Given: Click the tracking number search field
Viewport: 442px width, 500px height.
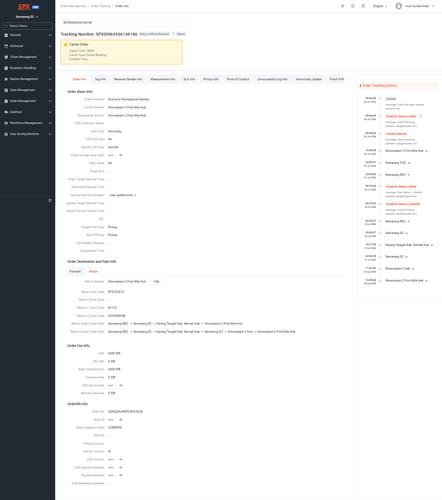Looking at the screenshot, I should [125, 23].
